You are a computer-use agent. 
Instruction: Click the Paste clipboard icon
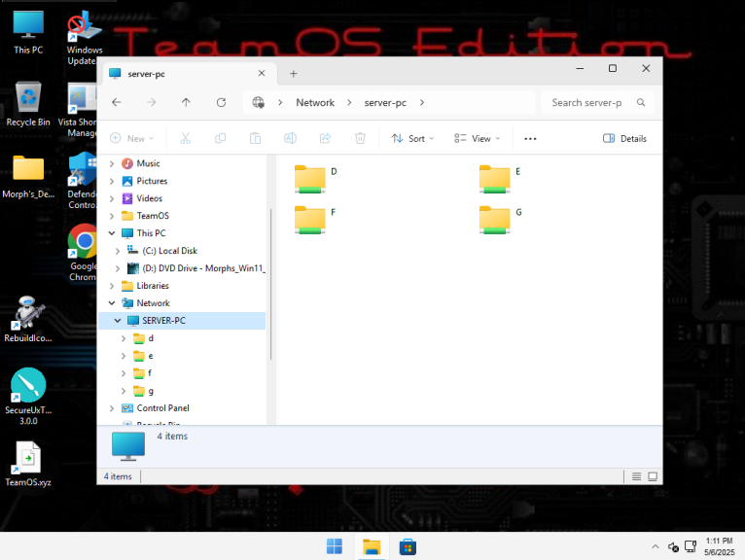[255, 138]
